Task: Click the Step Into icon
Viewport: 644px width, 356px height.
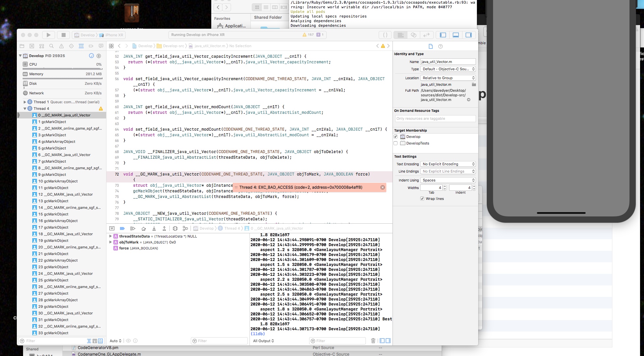Action: (154, 228)
